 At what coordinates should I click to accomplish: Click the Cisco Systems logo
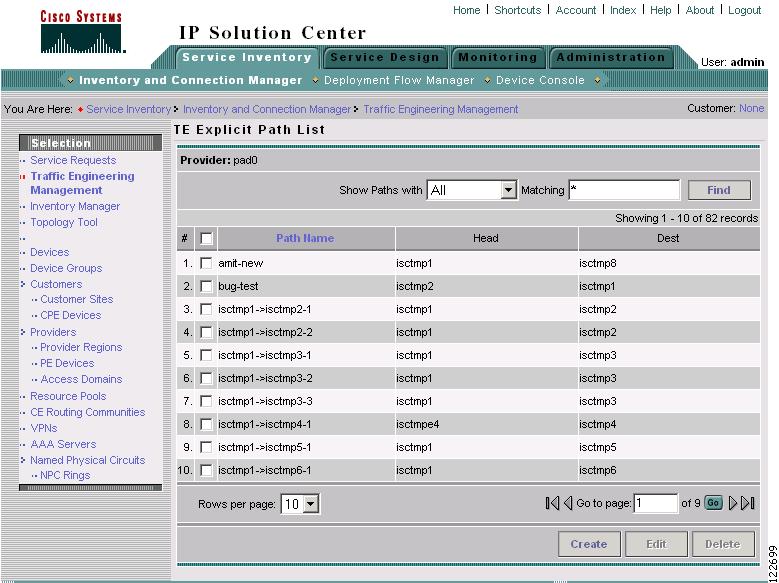[82, 31]
